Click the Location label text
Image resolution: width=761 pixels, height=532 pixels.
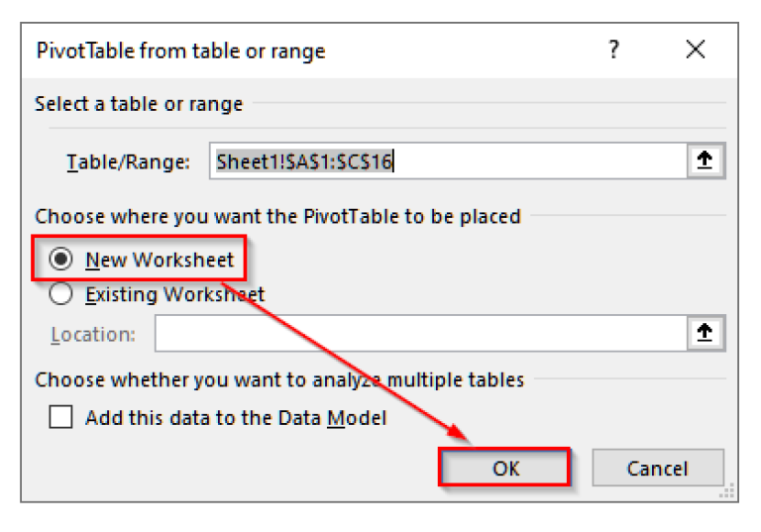point(93,335)
